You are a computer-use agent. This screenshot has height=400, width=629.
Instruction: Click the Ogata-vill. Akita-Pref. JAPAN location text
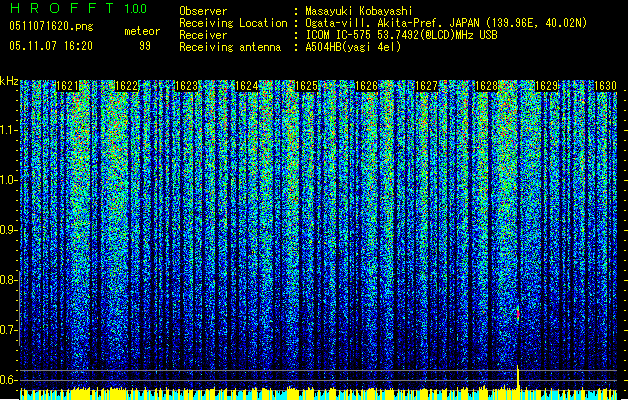(446, 23)
